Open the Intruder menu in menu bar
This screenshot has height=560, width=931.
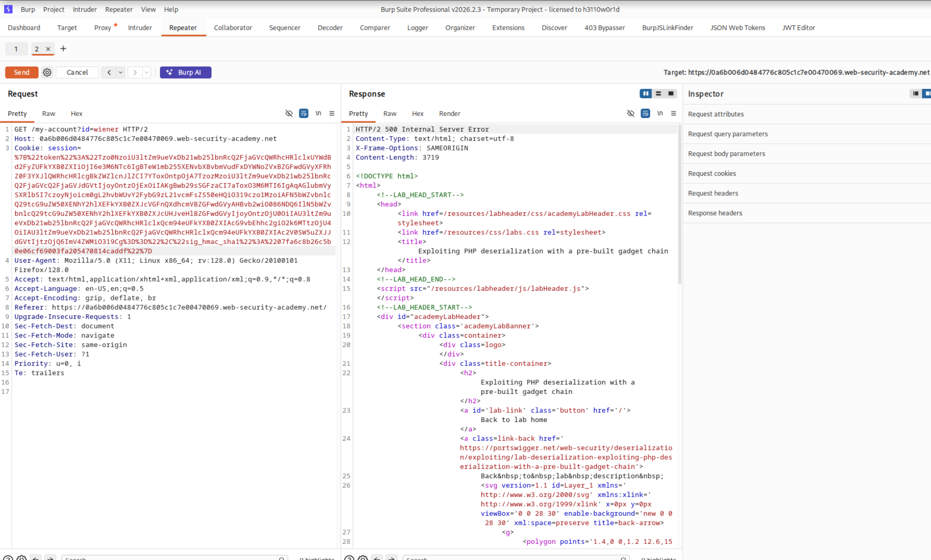tap(85, 9)
